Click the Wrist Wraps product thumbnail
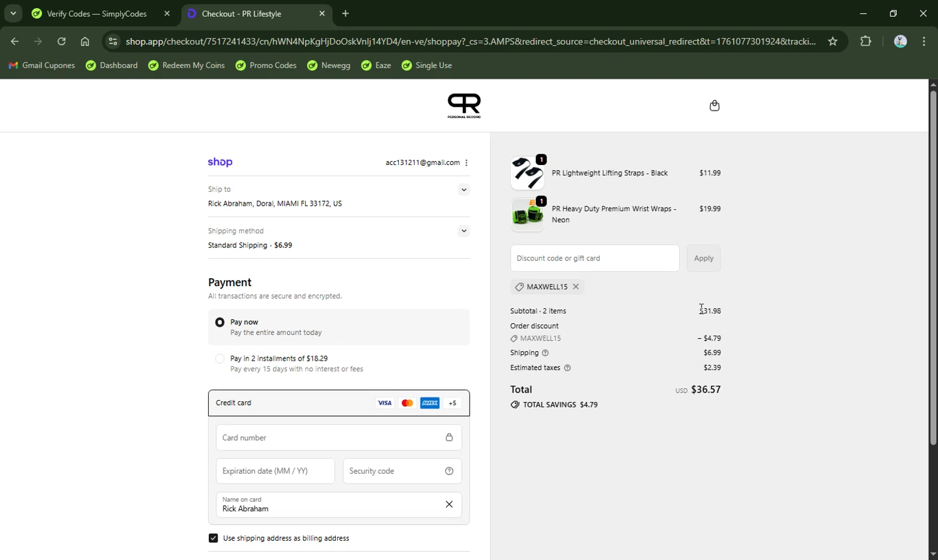 [527, 214]
